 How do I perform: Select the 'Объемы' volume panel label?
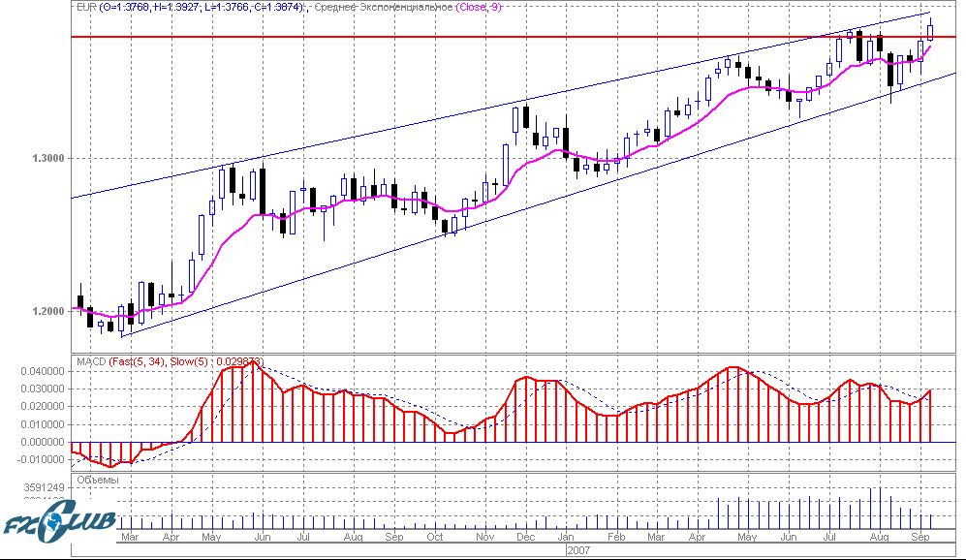click(x=98, y=480)
